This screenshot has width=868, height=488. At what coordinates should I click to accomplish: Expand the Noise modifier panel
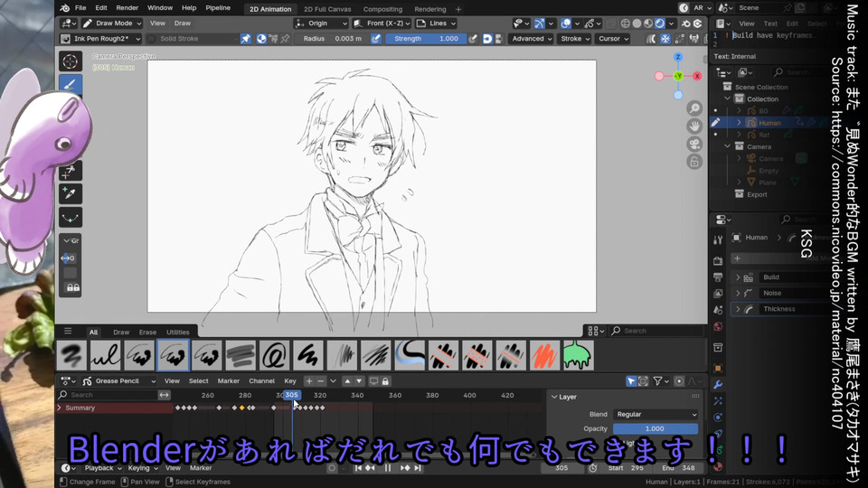(738, 293)
